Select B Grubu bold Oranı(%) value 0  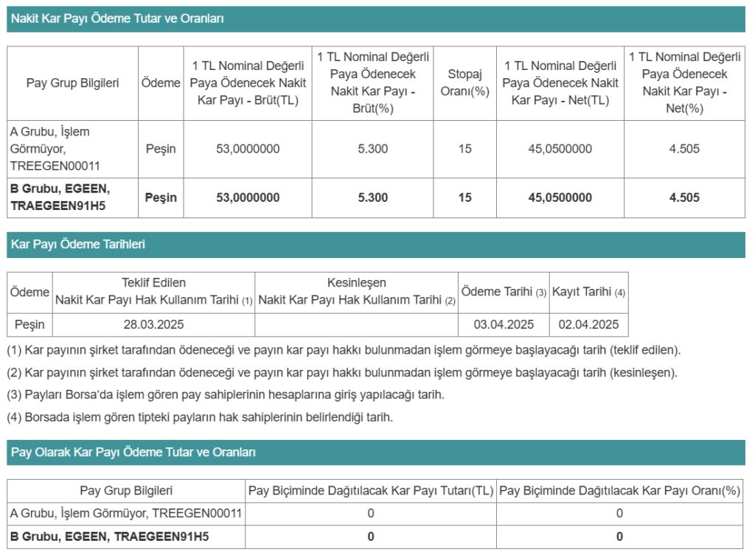point(619,537)
